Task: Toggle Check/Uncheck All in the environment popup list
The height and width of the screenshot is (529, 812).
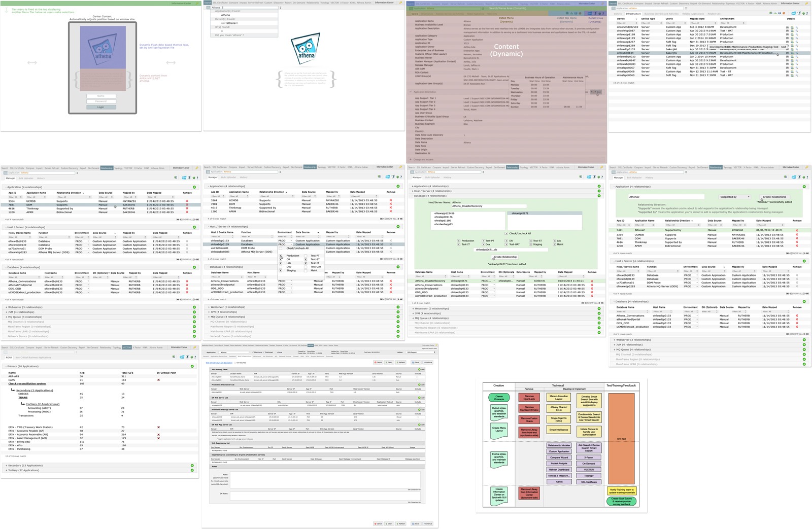Action: [x=281, y=249]
